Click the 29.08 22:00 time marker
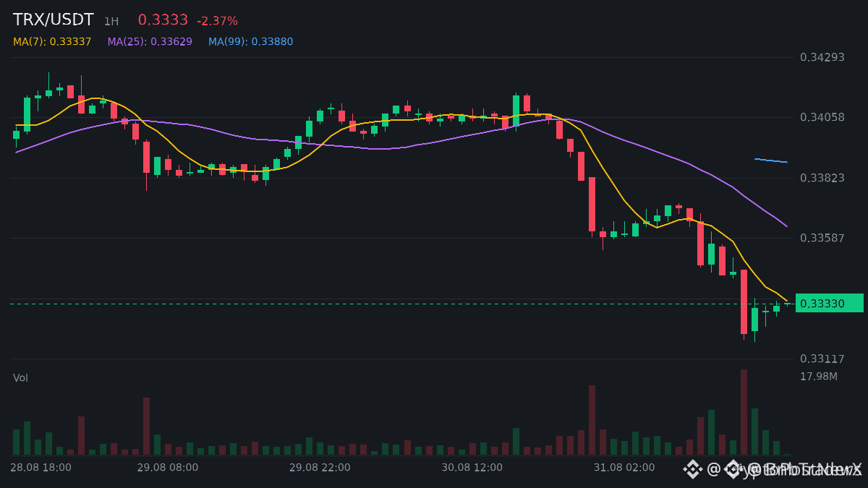Screen dimensions: 868x488 tap(320, 468)
